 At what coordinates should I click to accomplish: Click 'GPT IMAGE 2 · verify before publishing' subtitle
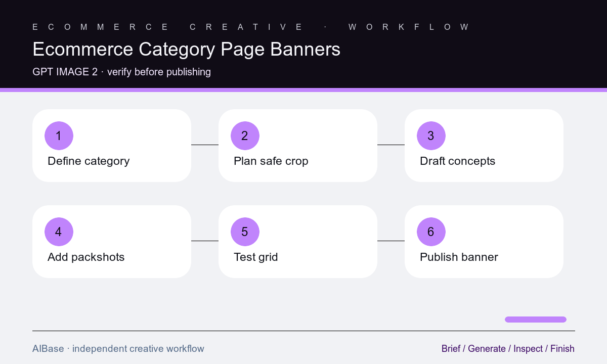click(x=121, y=72)
